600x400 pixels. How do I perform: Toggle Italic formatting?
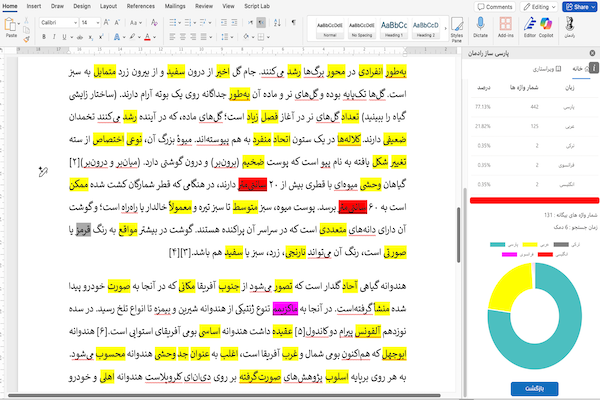[x=54, y=37]
